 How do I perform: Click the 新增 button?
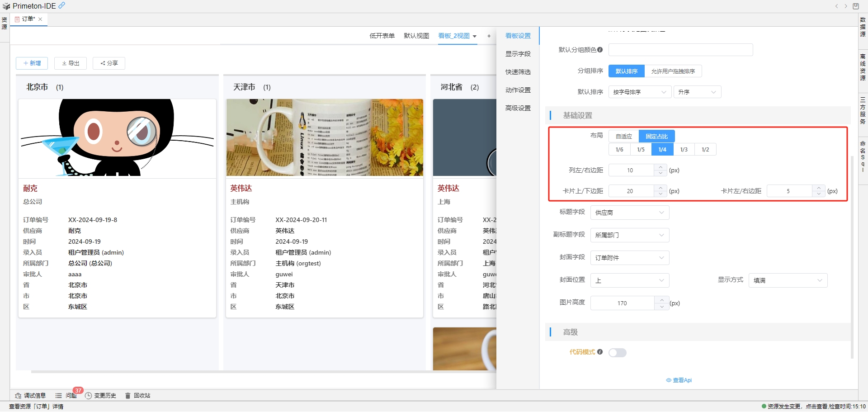click(32, 63)
